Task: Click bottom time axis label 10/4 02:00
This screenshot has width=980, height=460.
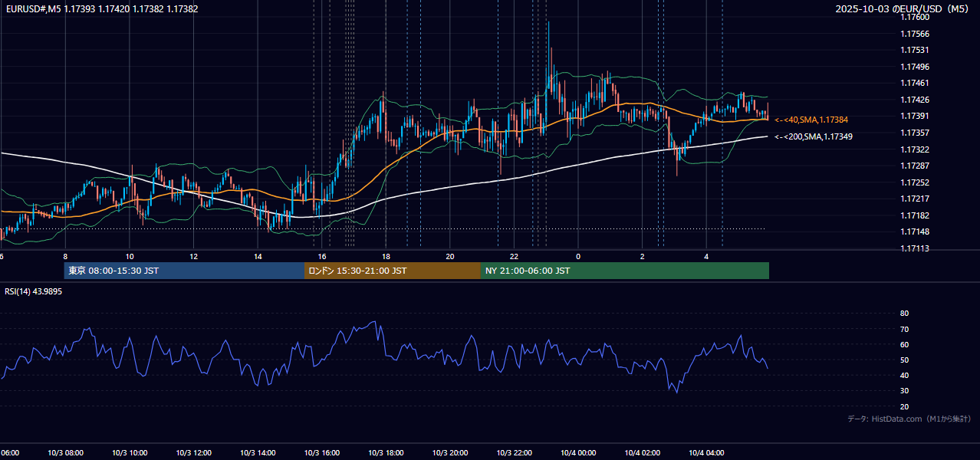Action: click(x=643, y=453)
